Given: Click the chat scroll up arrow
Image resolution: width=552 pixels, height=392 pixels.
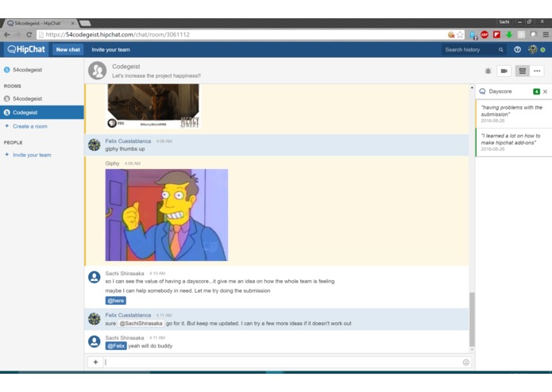Looking at the screenshot, I should (472, 87).
